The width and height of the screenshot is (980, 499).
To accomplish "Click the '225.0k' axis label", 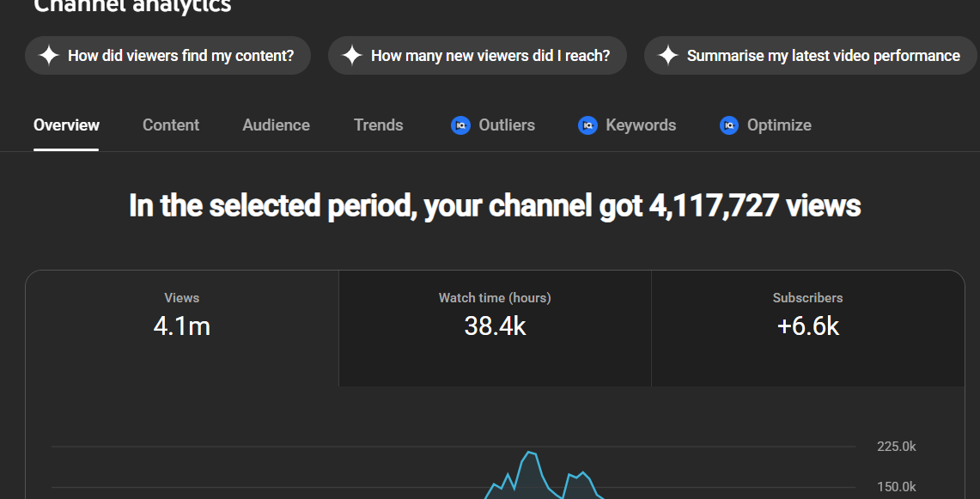I will coord(896,447).
